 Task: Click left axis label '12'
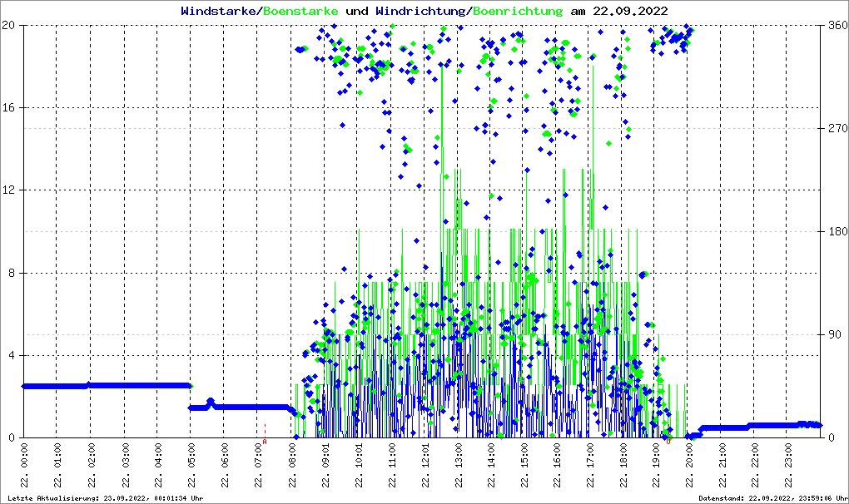[8, 190]
